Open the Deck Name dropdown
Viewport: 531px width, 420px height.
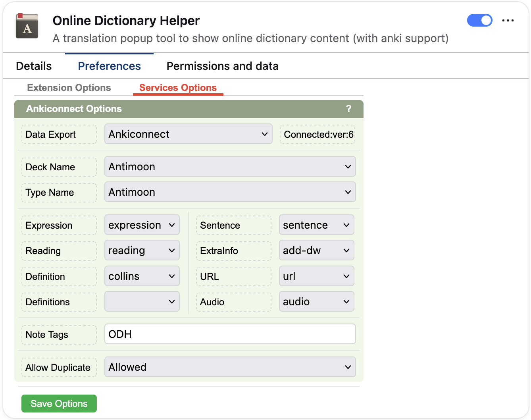tap(230, 167)
